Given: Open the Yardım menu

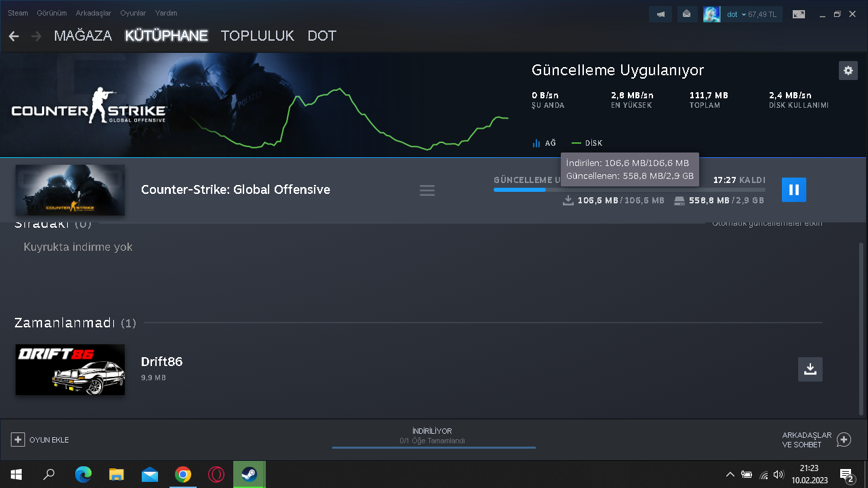Looking at the screenshot, I should [166, 13].
